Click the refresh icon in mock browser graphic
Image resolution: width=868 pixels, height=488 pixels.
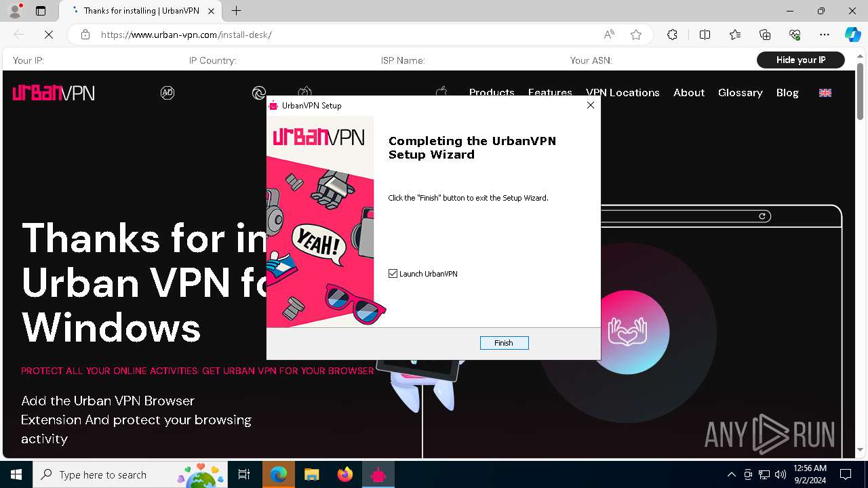[762, 216]
